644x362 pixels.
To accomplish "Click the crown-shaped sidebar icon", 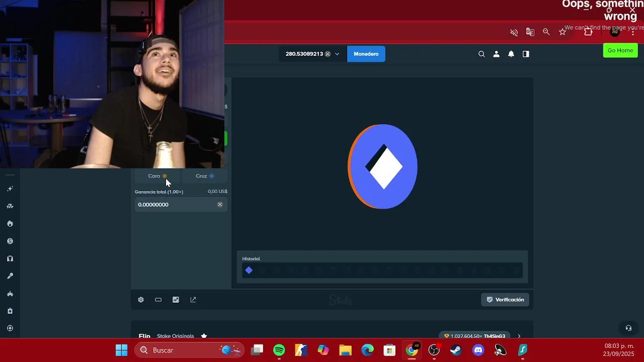I will coord(10,294).
